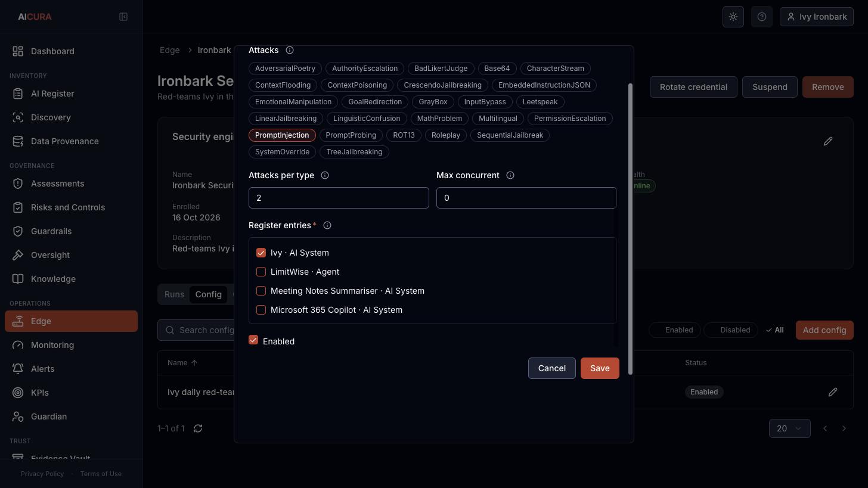Deselect the PromptInjection attack chip
868x488 pixels.
(x=282, y=135)
